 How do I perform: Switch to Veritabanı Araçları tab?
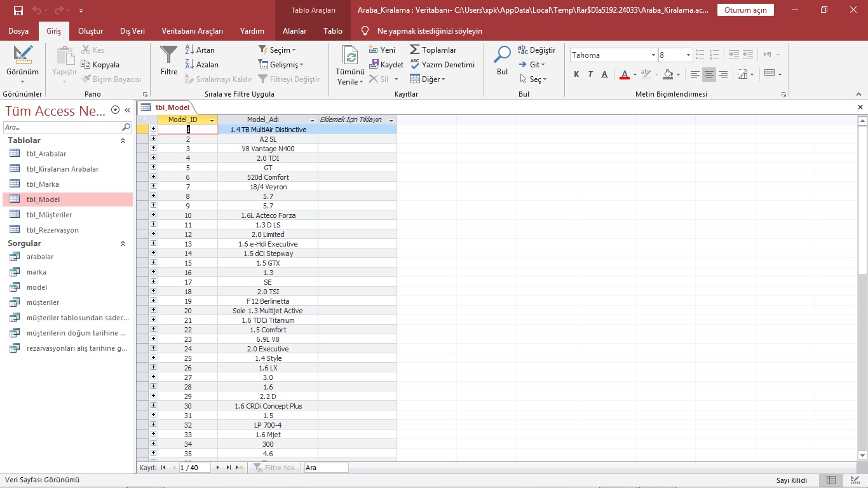click(192, 30)
